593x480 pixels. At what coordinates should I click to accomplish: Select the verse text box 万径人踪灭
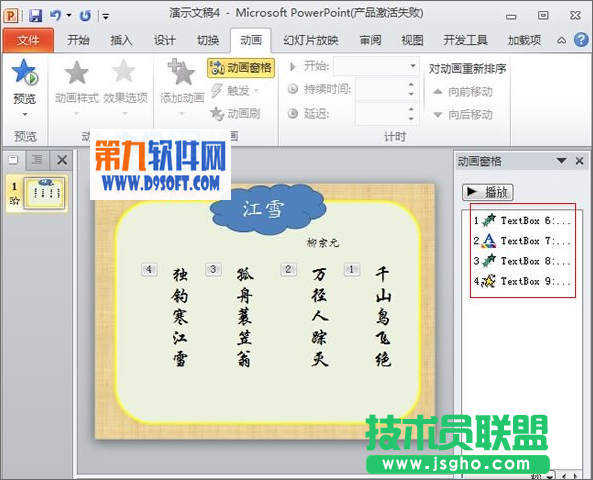[320, 317]
